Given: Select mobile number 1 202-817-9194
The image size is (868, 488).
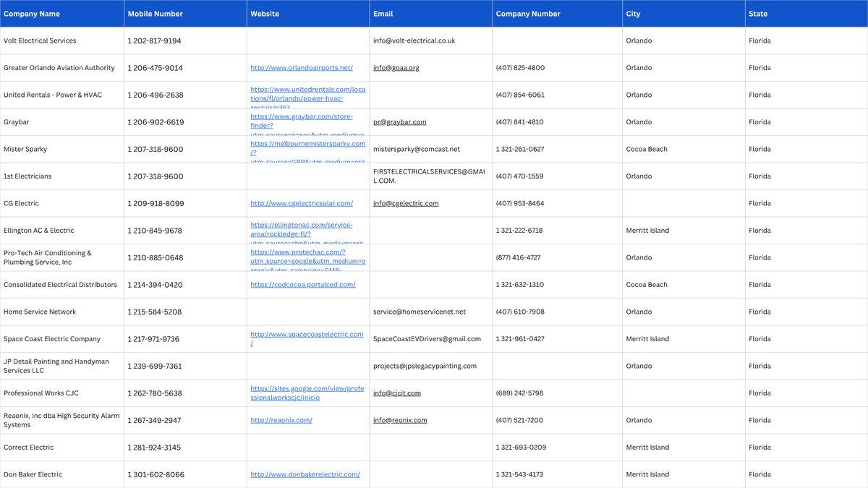Looking at the screenshot, I should tap(185, 40).
